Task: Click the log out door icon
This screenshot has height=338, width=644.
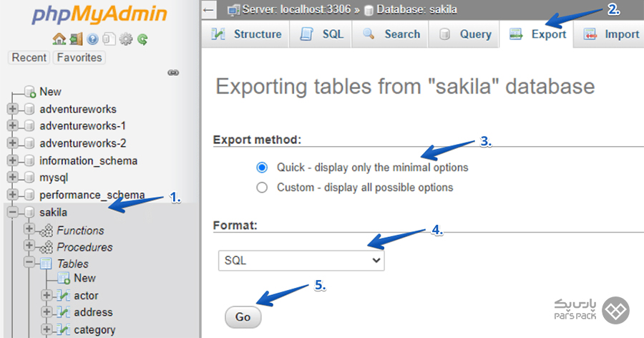Action: [76, 39]
